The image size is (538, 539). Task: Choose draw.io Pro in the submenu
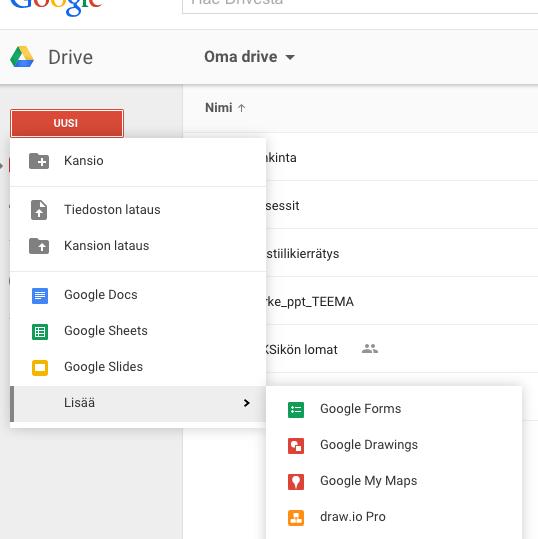pyautogui.click(x=394, y=517)
